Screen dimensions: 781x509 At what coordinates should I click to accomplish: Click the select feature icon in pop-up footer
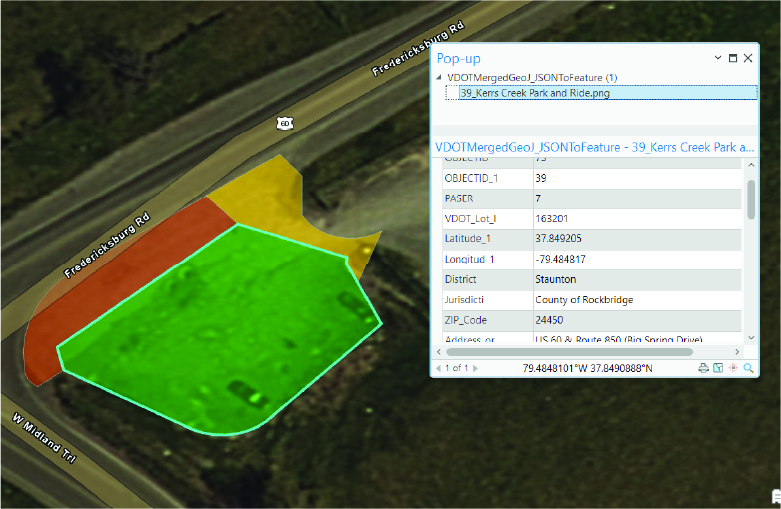(718, 368)
